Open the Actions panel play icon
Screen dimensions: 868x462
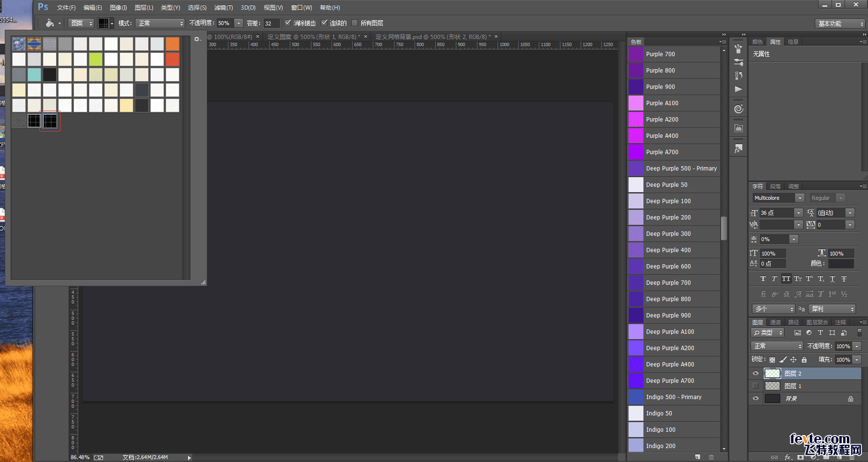tap(738, 89)
